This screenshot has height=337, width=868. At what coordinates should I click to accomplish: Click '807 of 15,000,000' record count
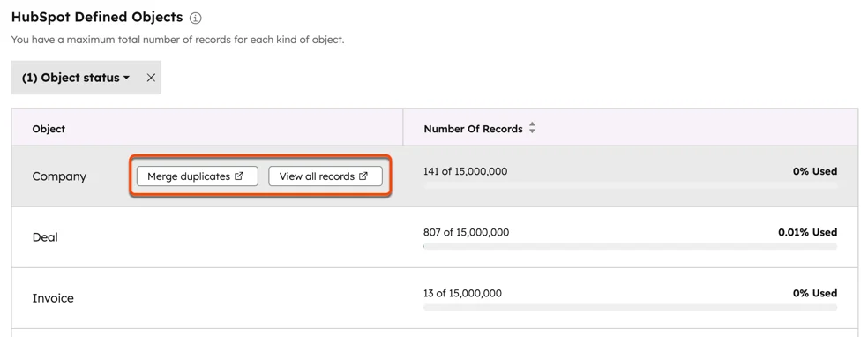click(x=466, y=232)
